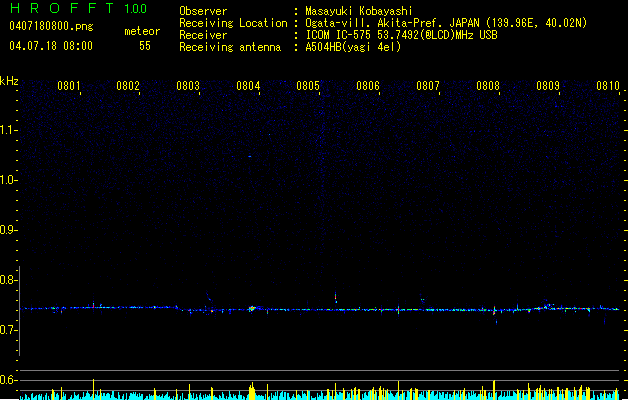Click the 0.6 kHz frequency label
629x400 pixels.
click(8, 380)
